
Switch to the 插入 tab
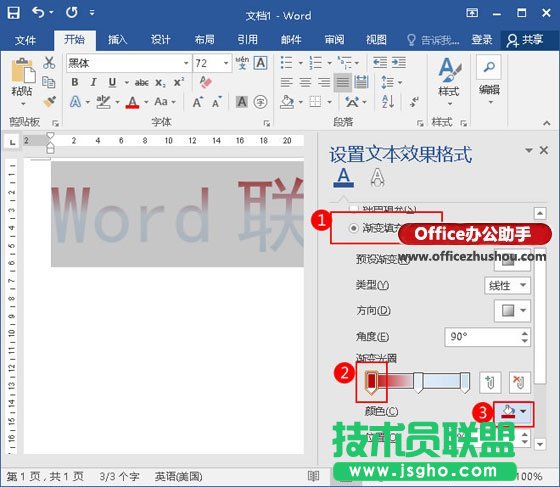pyautogui.click(x=118, y=40)
